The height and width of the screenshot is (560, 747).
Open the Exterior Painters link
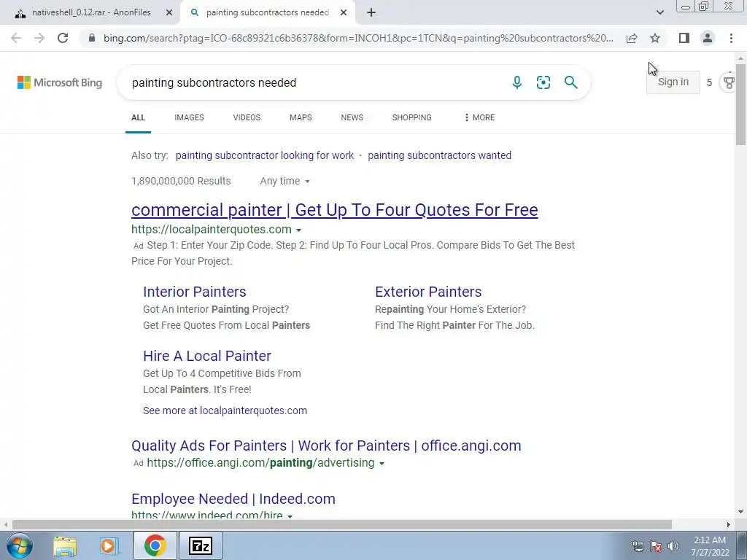click(428, 292)
